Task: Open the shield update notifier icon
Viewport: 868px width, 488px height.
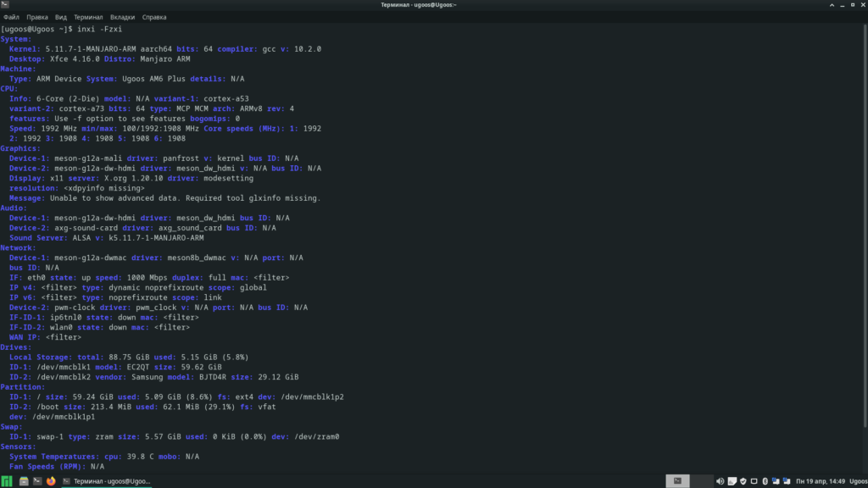Action: point(743,480)
